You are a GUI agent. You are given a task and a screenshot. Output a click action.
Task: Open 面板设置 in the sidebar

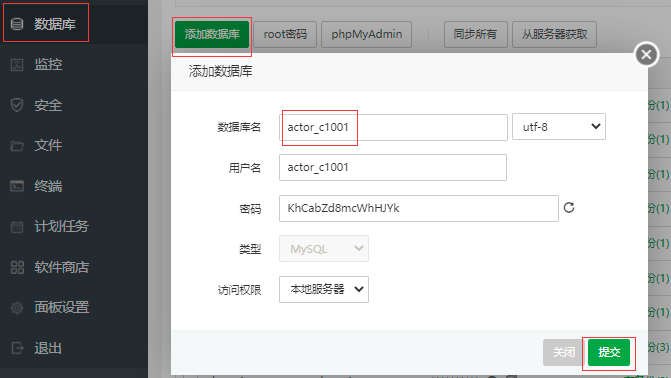(x=61, y=307)
